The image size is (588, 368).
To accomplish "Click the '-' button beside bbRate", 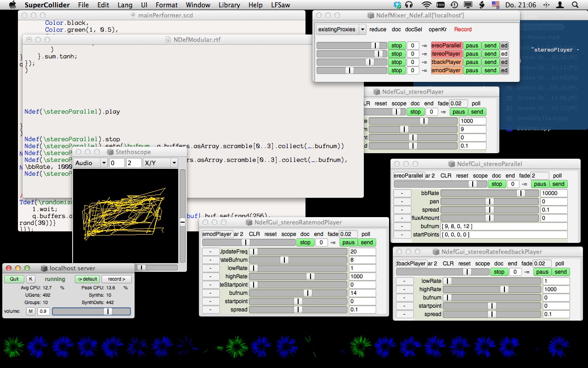I will click(x=402, y=193).
